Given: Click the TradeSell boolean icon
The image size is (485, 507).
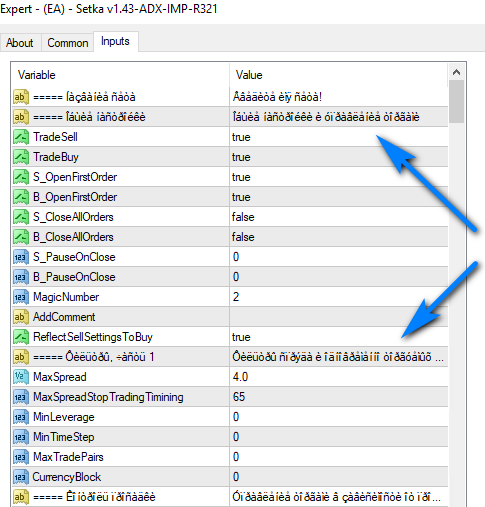Looking at the screenshot, I should [21, 137].
